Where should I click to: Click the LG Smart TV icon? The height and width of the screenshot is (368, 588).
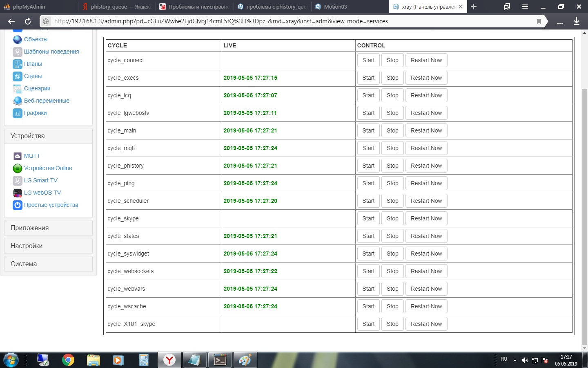click(x=18, y=180)
